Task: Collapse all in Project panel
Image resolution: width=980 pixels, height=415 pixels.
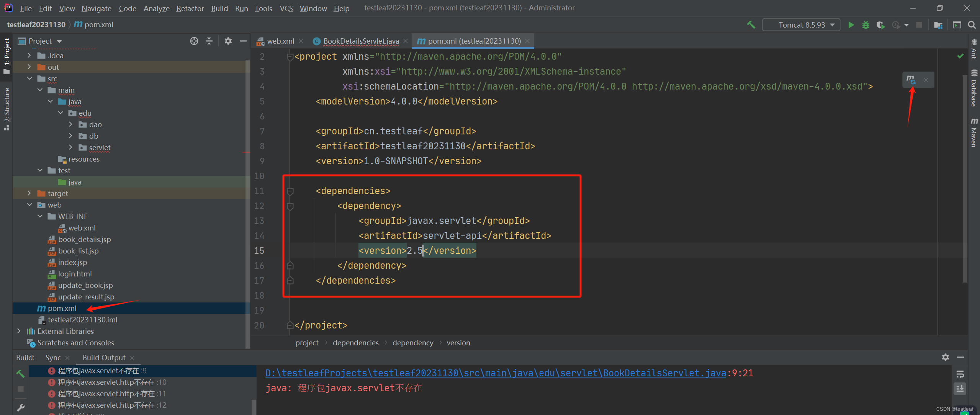Action: pyautogui.click(x=209, y=41)
